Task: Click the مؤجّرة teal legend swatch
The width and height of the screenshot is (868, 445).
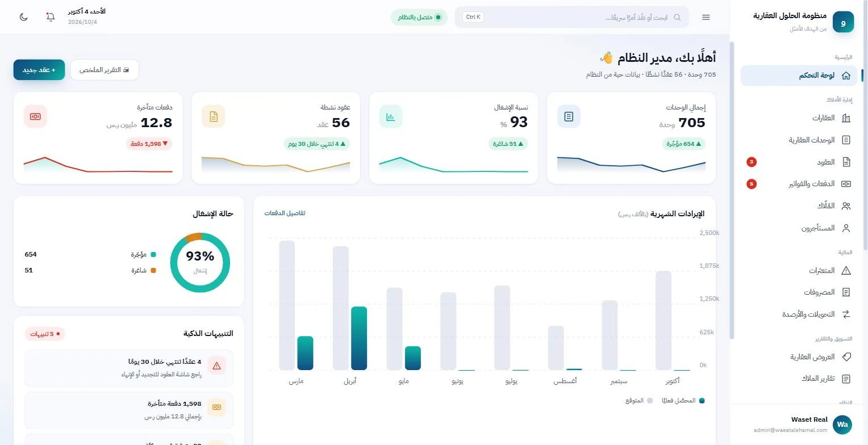Action: (x=153, y=255)
